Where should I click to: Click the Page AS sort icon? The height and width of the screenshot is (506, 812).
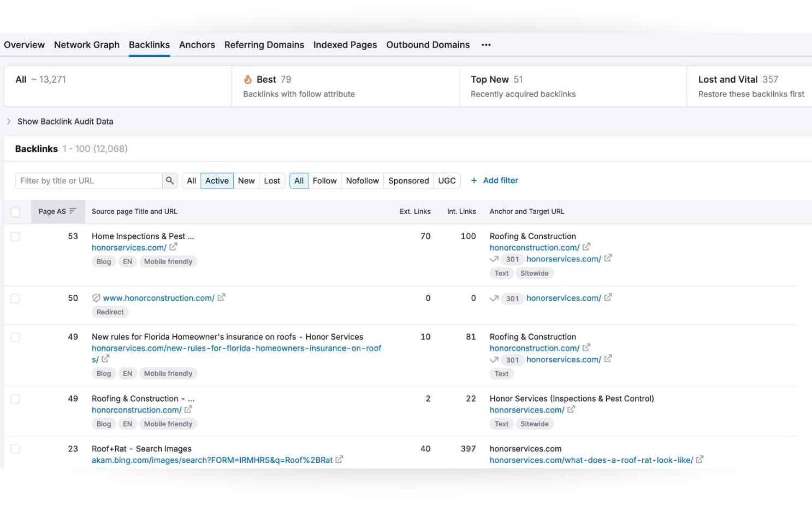click(73, 211)
